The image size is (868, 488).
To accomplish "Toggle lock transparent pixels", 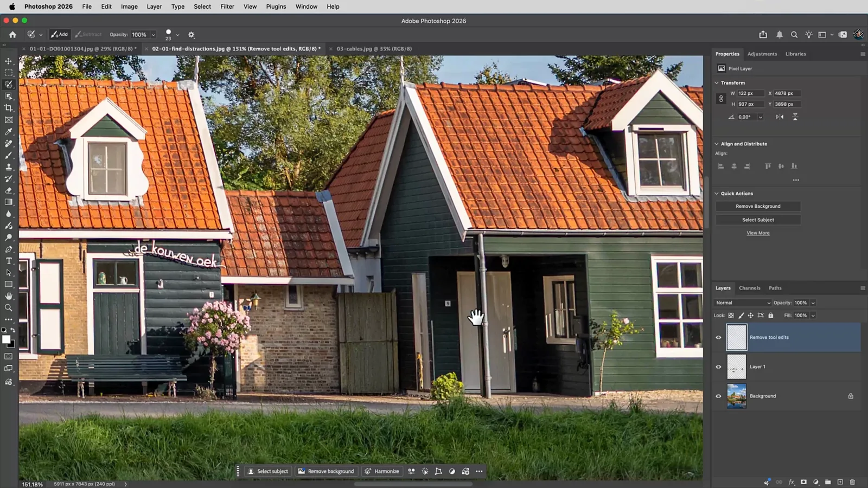I will [731, 316].
